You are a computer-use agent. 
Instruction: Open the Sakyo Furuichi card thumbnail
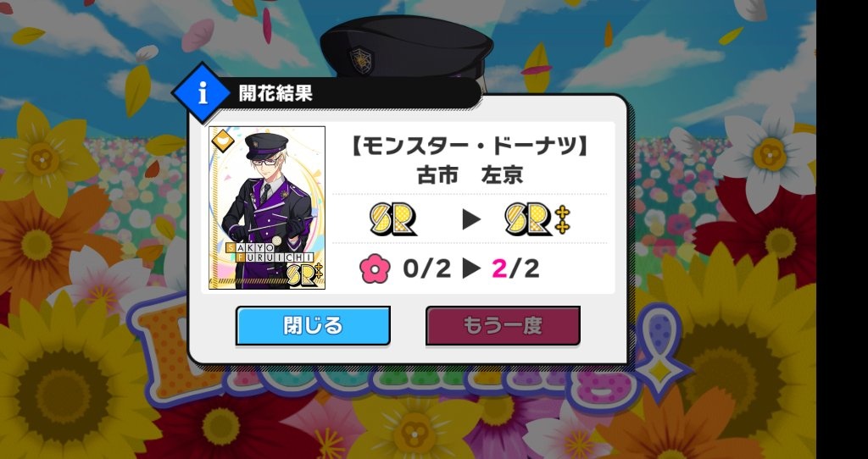pos(267,208)
